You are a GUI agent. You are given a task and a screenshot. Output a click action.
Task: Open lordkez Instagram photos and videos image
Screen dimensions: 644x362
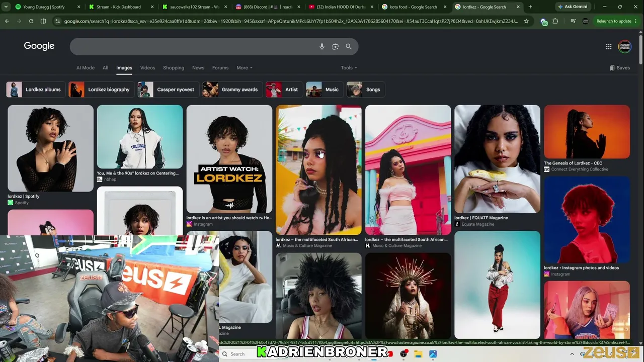587,220
